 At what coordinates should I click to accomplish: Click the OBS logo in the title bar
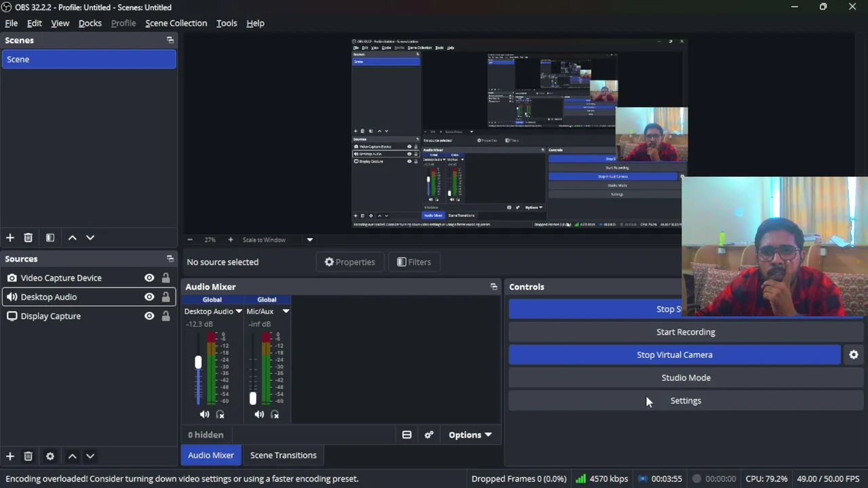click(6, 7)
